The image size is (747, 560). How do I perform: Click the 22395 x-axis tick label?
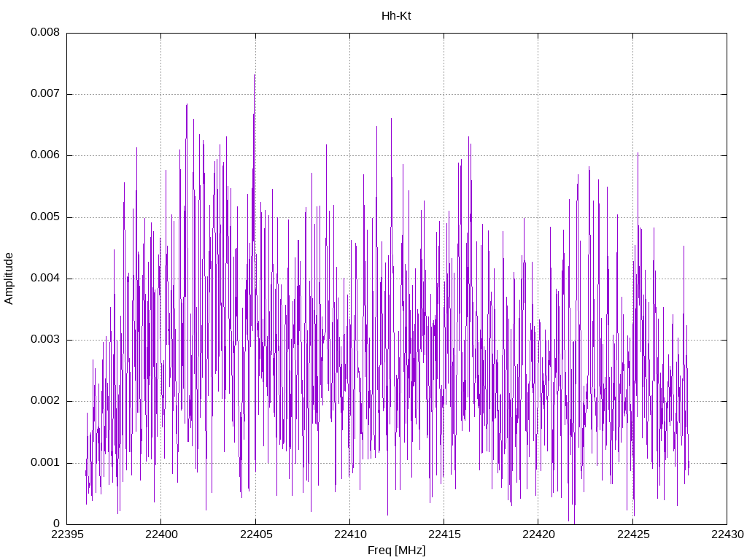click(66, 534)
